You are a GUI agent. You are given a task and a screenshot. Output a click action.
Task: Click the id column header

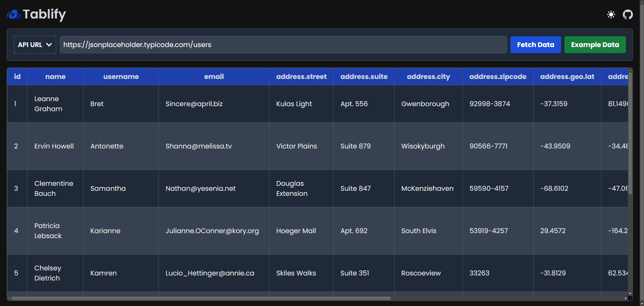(x=17, y=77)
